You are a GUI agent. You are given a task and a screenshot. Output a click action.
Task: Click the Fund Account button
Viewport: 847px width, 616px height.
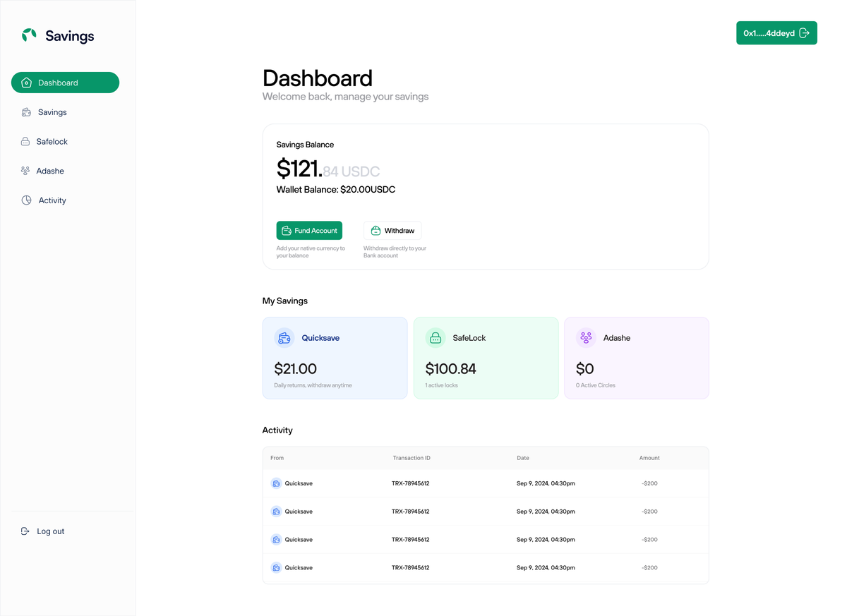309,231
